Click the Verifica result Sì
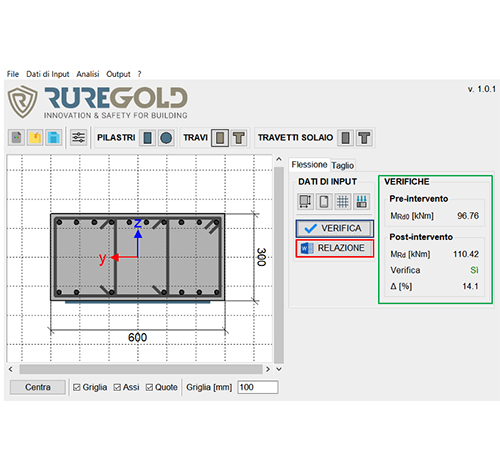This screenshot has height=468, width=500. tap(474, 270)
